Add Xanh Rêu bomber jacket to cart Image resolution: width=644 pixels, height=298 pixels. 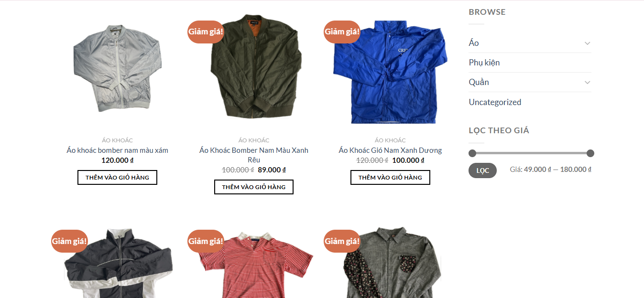253,187
